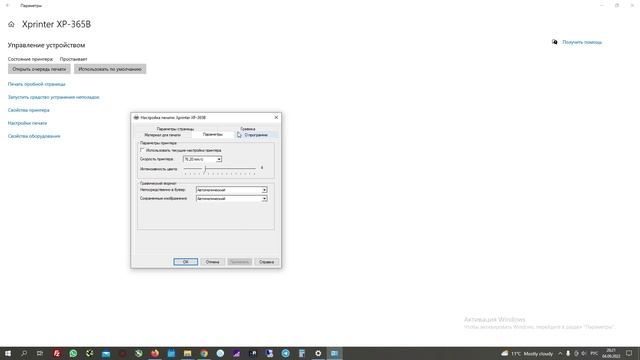Viewport: 640px width, 360px height.
Task: Switch to the print material tab
Action: (162, 135)
